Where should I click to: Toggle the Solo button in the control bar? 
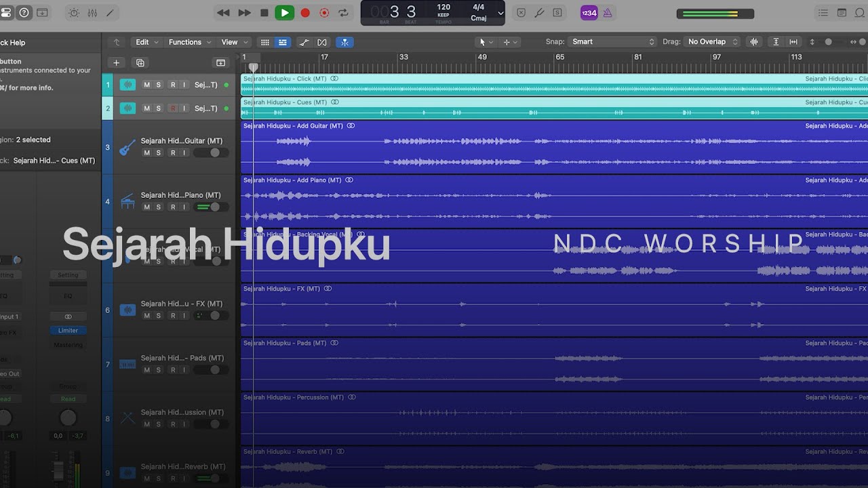(557, 12)
